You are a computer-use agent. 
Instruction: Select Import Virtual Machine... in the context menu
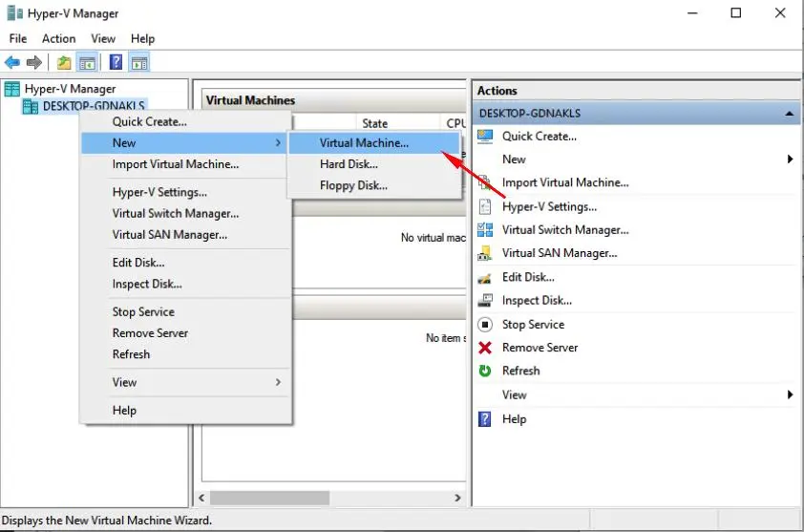(x=185, y=164)
